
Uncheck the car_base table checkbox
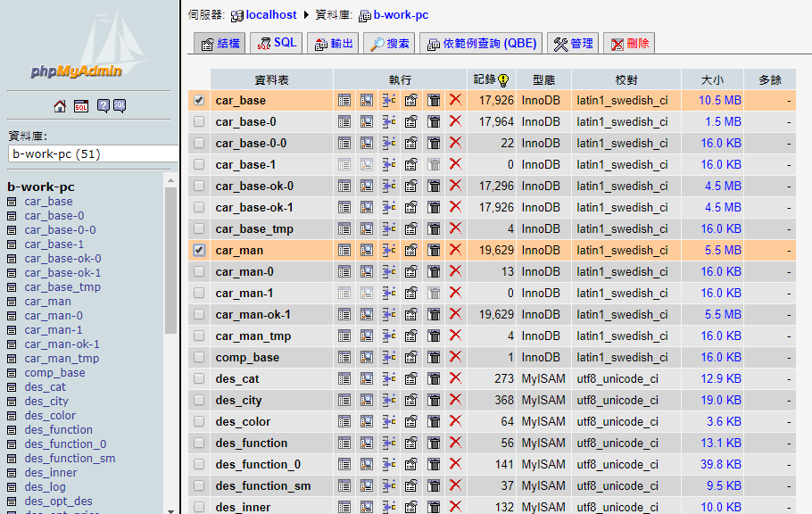[199, 100]
